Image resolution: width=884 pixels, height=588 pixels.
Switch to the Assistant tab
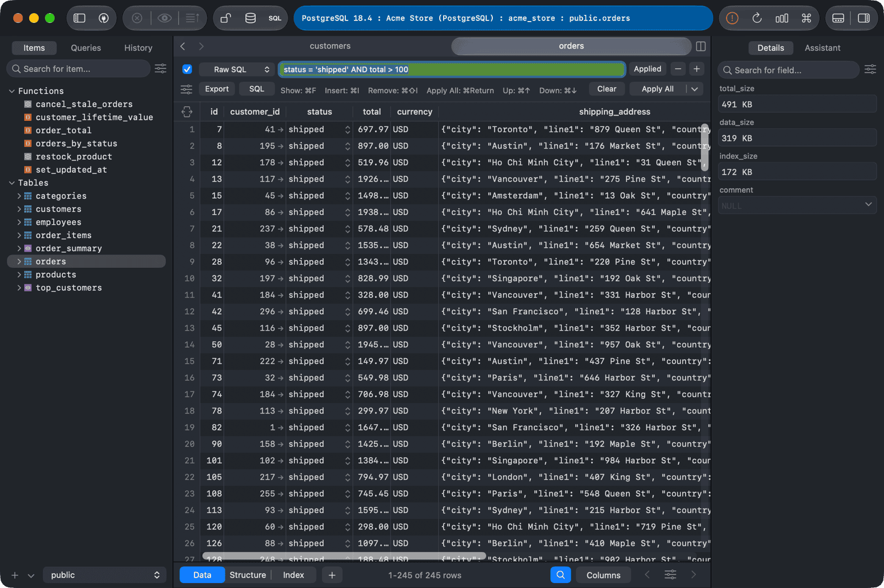(x=822, y=48)
